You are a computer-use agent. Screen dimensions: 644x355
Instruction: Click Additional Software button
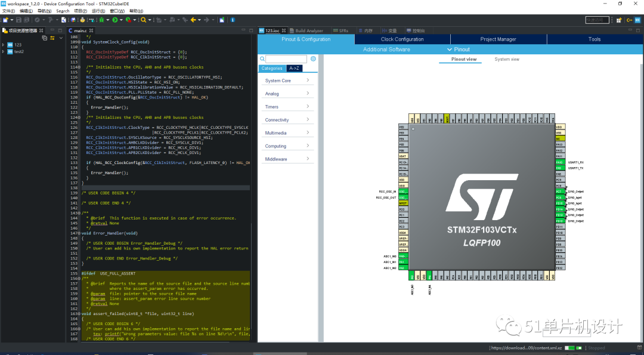click(x=386, y=50)
